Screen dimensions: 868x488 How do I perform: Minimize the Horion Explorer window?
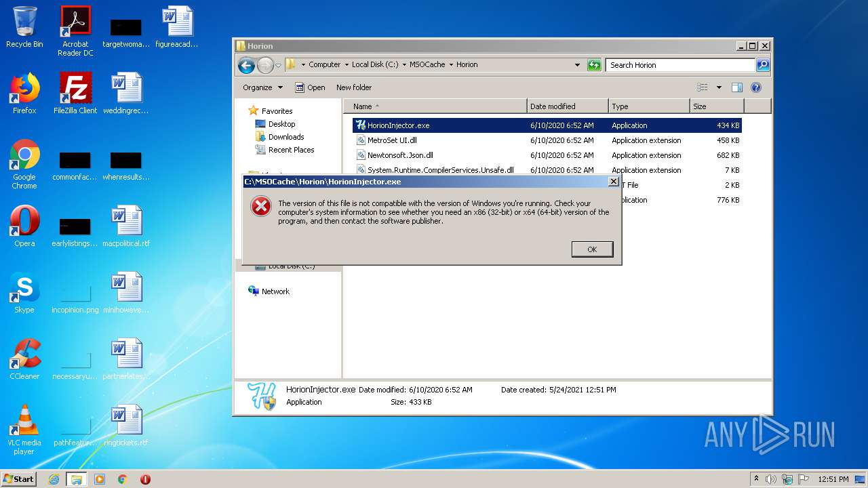(x=741, y=46)
